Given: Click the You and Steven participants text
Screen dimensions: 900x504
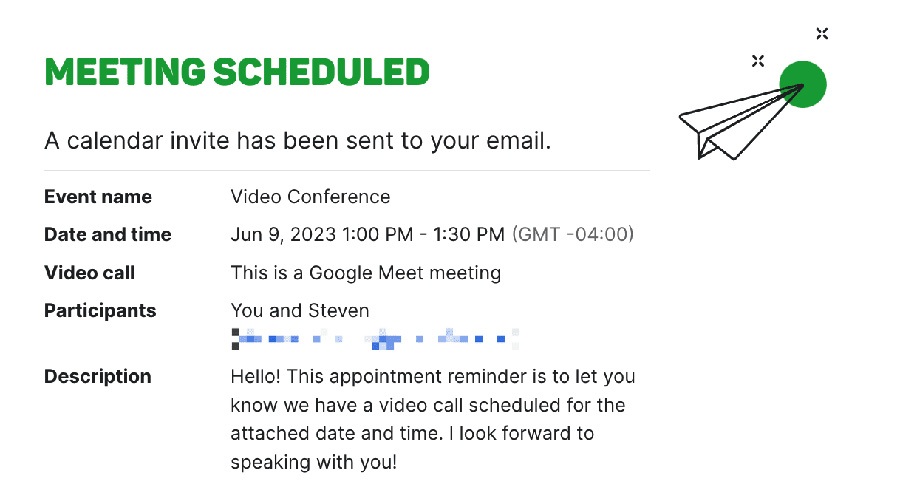Looking at the screenshot, I should pyautogui.click(x=300, y=311).
